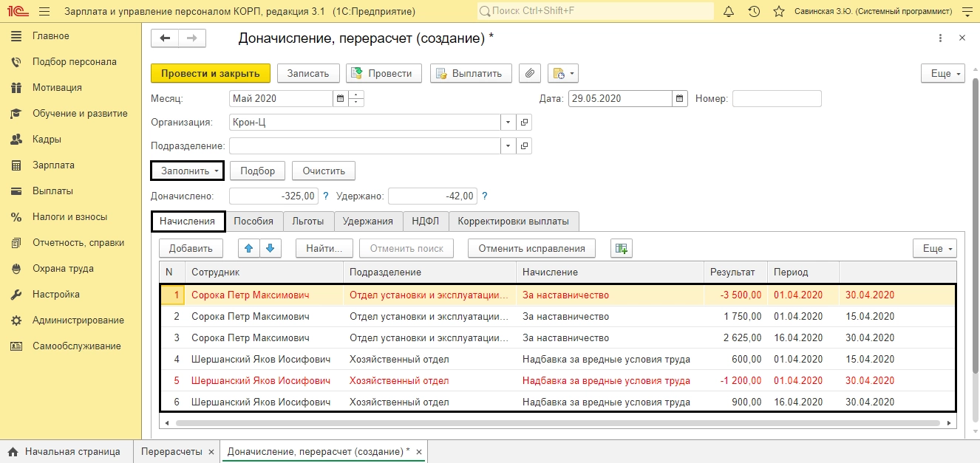Open calendar picker for Дата field
This screenshot has height=463, width=980.
680,98
